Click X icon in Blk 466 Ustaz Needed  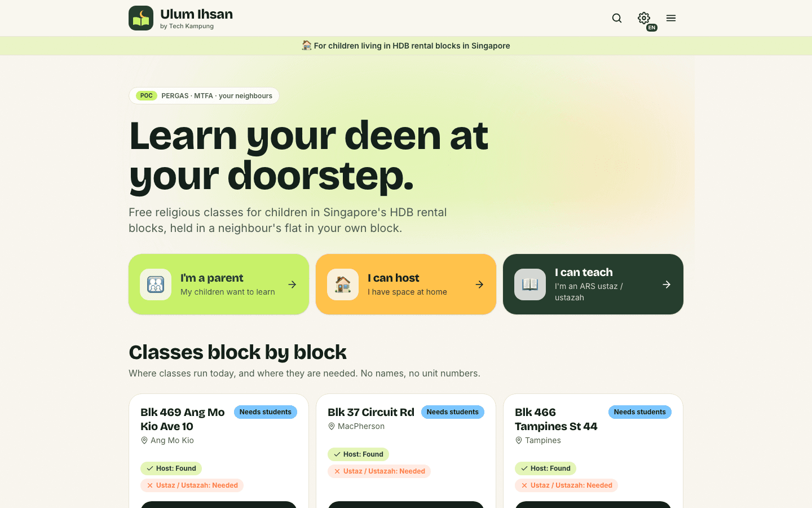click(x=524, y=485)
